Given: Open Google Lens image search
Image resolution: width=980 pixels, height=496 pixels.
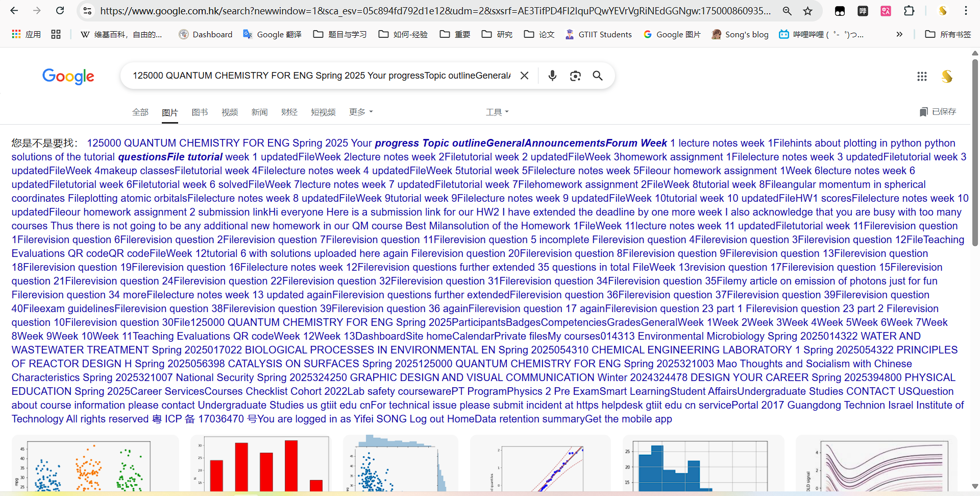Looking at the screenshot, I should (x=575, y=76).
